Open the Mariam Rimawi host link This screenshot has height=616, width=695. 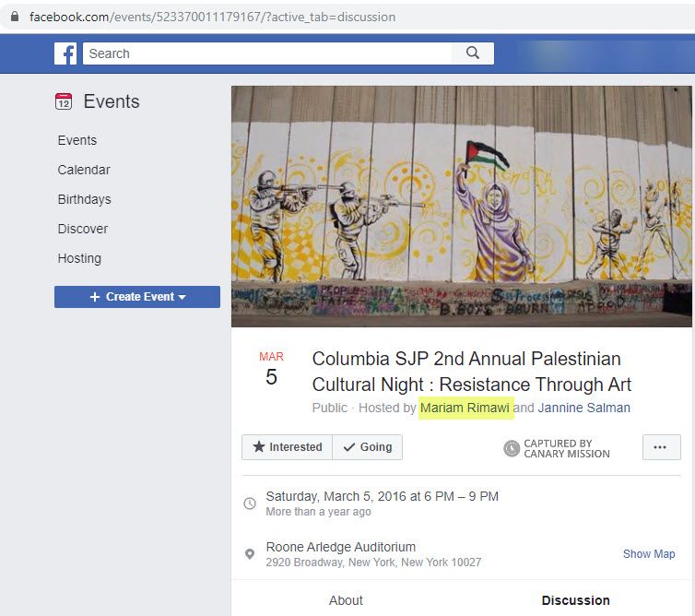pyautogui.click(x=465, y=408)
